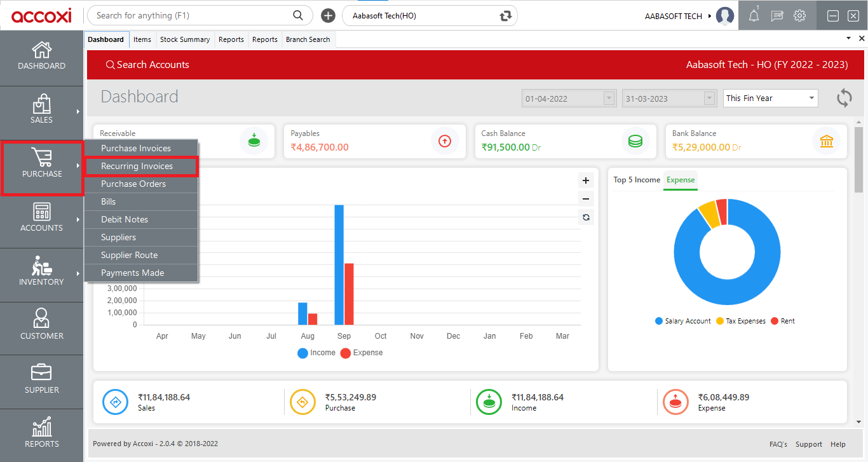The width and height of the screenshot is (868, 462).
Task: Open the Help link in footer
Action: (x=838, y=444)
